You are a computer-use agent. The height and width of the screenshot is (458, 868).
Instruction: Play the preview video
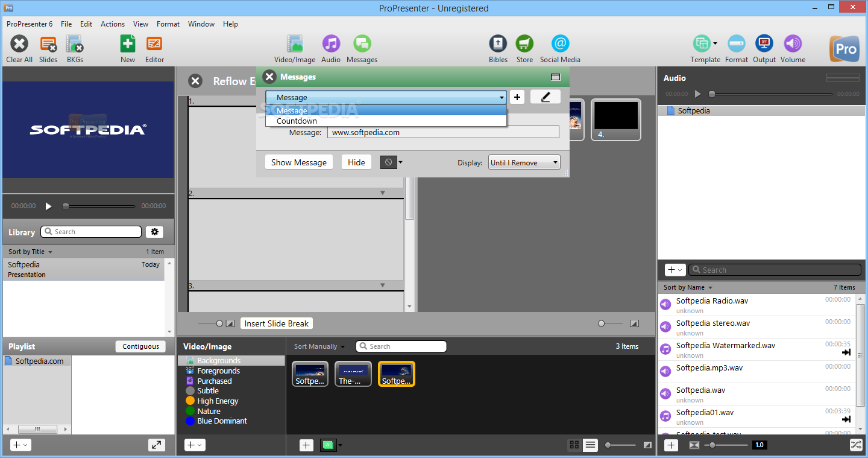click(49, 206)
